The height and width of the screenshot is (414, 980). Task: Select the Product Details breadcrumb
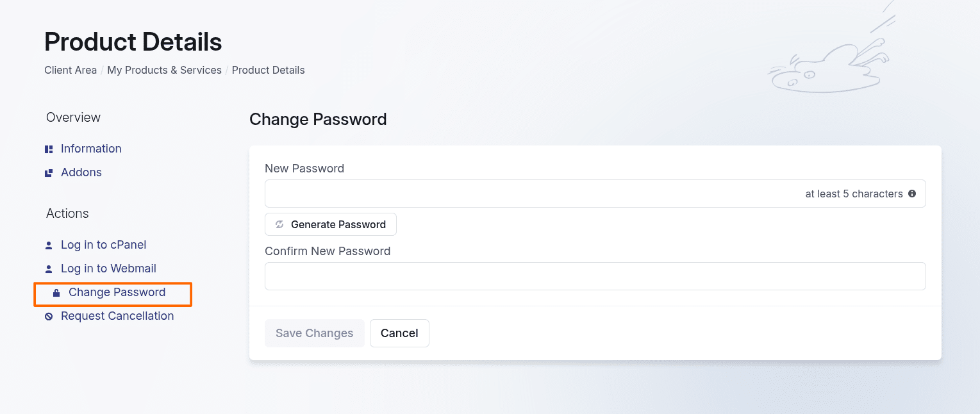click(268, 70)
